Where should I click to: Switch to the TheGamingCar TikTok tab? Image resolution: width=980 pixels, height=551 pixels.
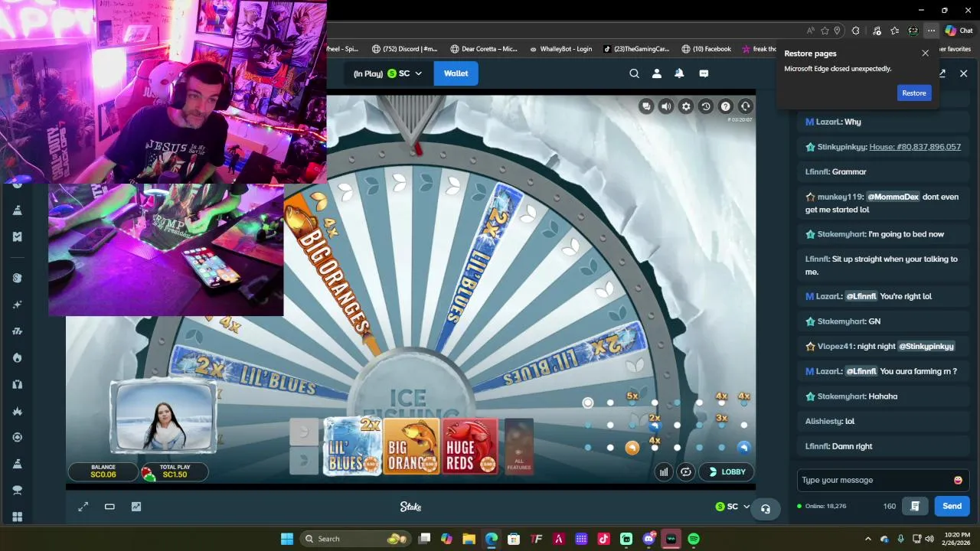tap(636, 49)
